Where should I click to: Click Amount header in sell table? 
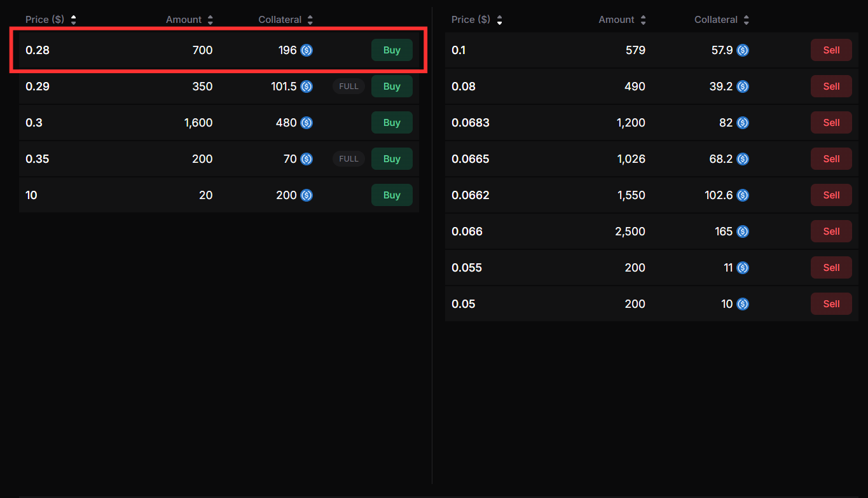point(616,20)
